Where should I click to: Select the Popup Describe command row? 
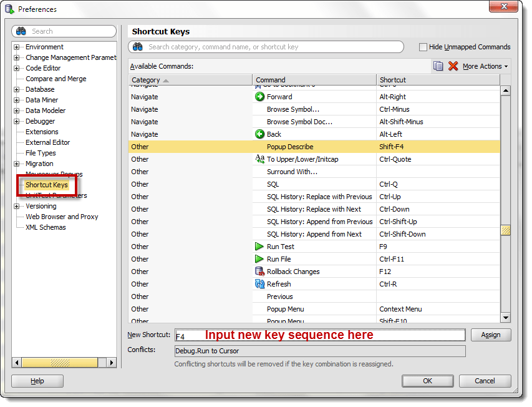314,147
